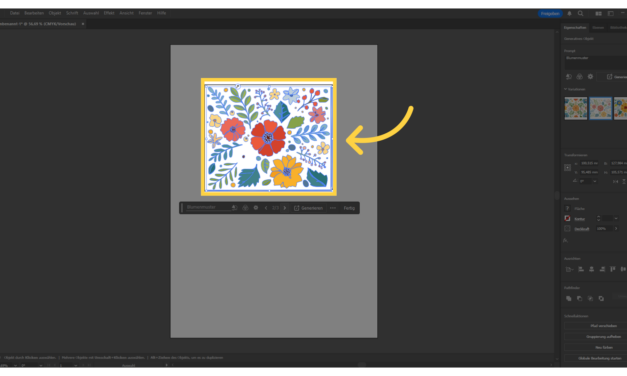Click the reference point locator icon
This screenshot has width=627, height=376.
(x=567, y=168)
